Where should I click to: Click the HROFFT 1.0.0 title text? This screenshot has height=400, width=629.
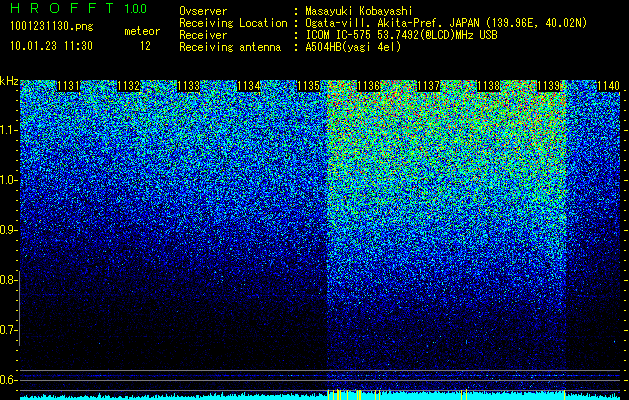click(79, 8)
